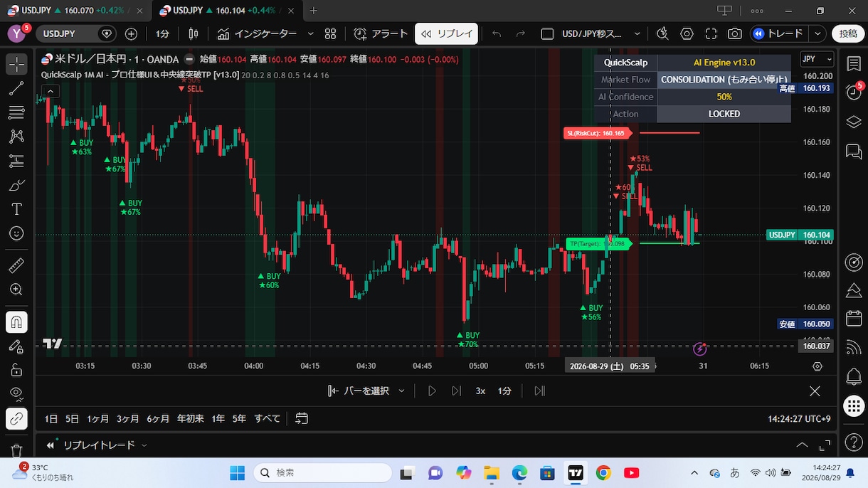
Task: Click the lightning bolt event marker
Action: pos(700,349)
